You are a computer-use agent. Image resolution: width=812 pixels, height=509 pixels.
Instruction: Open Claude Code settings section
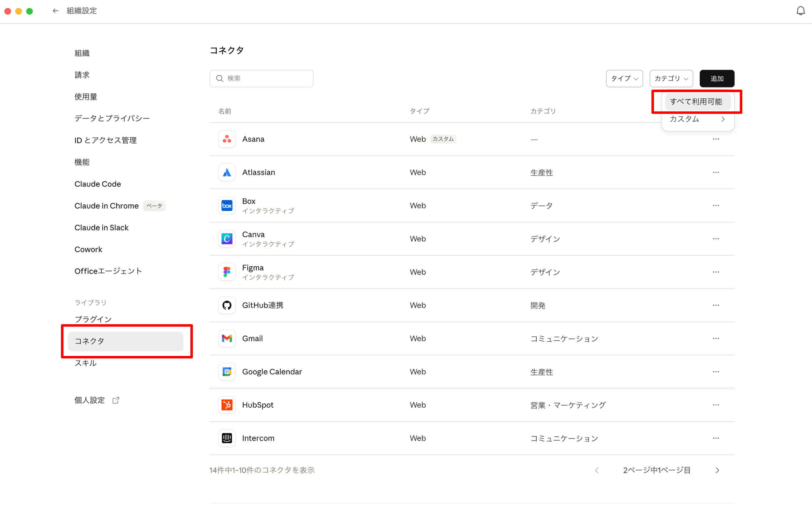[x=98, y=184]
